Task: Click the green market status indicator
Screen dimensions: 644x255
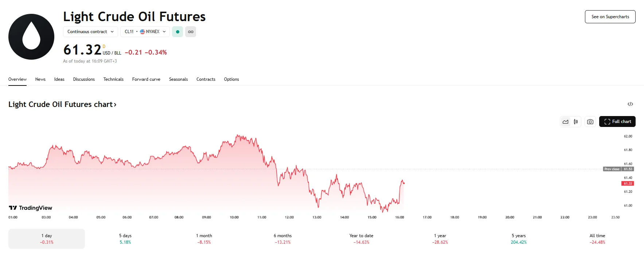Action: click(177, 32)
